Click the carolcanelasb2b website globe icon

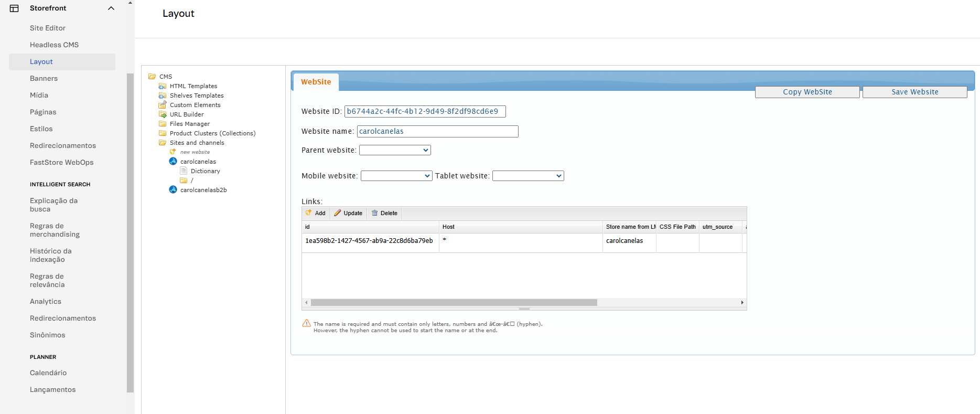[x=173, y=190]
